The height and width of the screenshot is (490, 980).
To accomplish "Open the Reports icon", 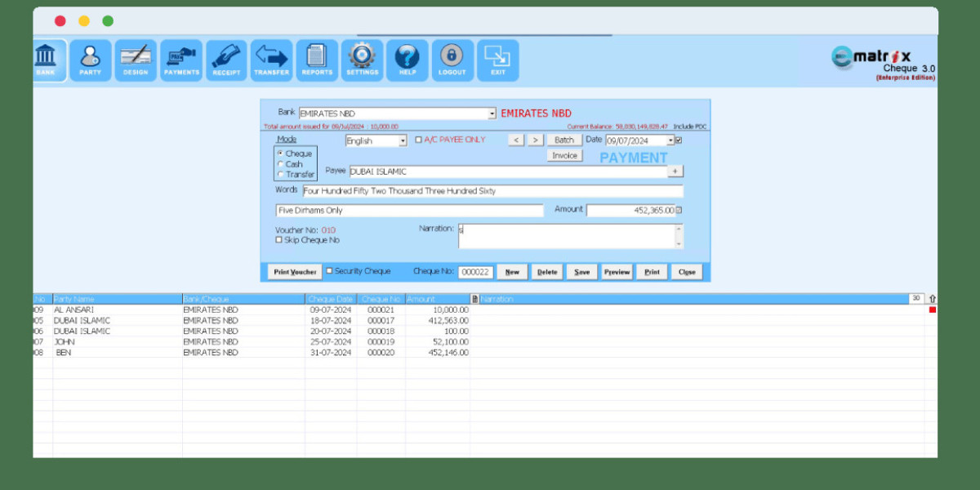I will pos(317,60).
